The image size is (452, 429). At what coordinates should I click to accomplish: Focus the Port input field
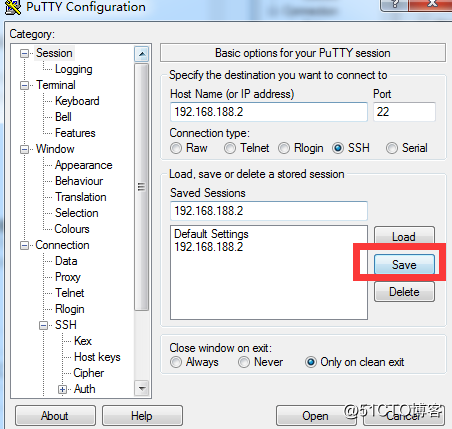coord(404,112)
